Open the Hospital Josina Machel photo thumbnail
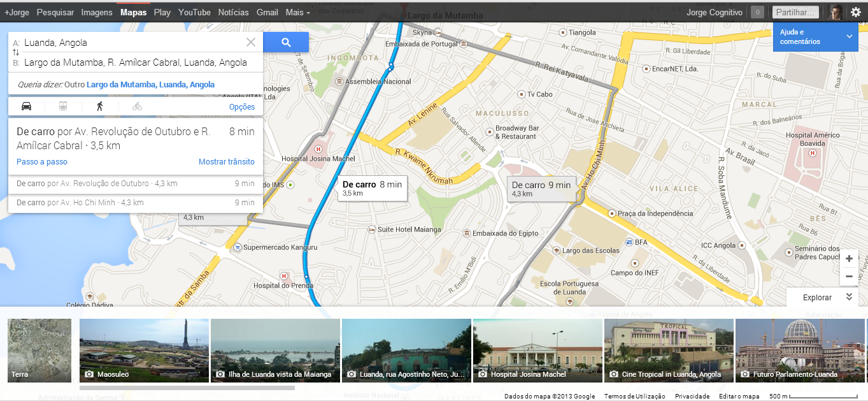868x401 pixels. click(x=537, y=351)
